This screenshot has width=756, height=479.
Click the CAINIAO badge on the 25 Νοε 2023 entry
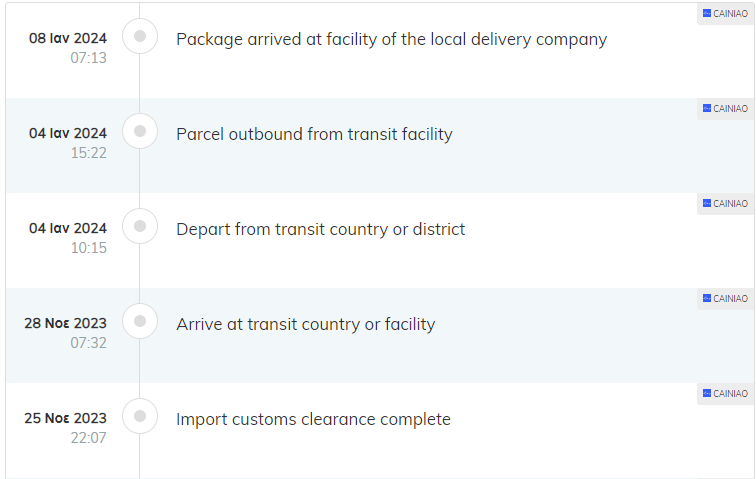click(x=726, y=394)
